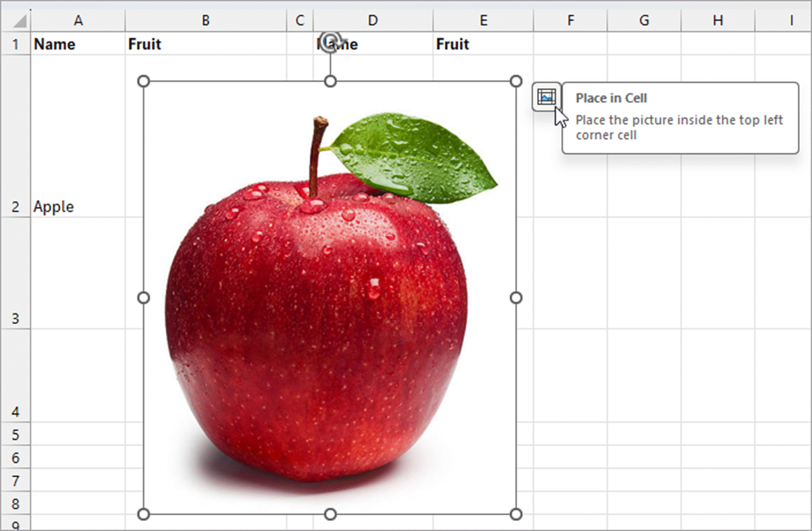Select column H header
This screenshot has width=812, height=531.
point(718,21)
